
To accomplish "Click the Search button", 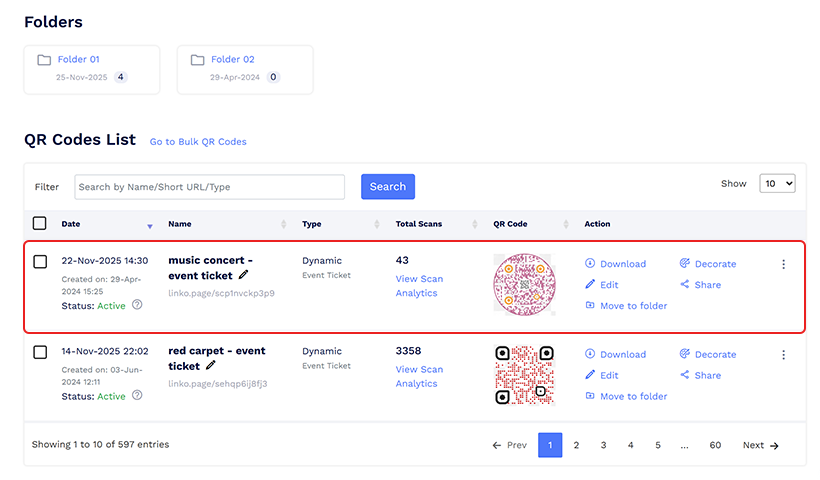I will (388, 187).
